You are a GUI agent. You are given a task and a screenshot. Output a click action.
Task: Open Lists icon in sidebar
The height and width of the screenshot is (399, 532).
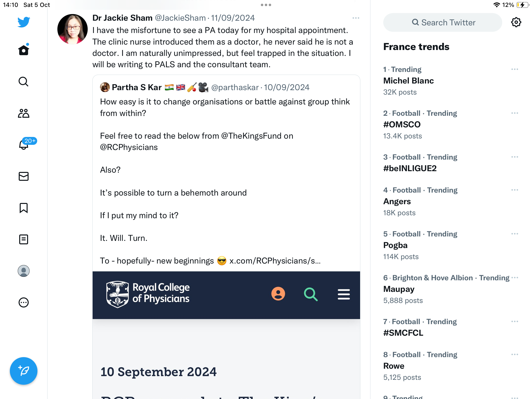point(24,239)
